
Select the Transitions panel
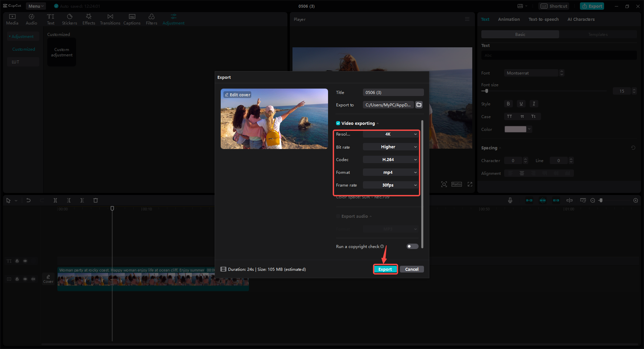click(110, 18)
